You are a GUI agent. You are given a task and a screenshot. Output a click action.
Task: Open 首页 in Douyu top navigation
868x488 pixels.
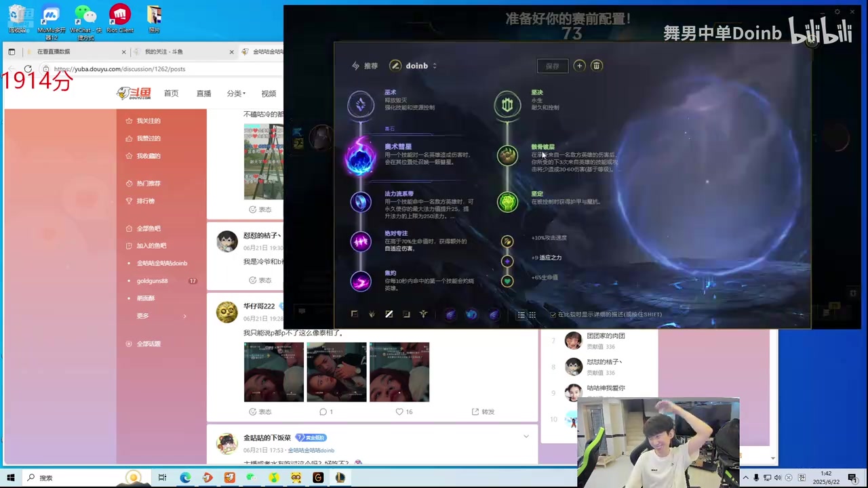point(171,94)
